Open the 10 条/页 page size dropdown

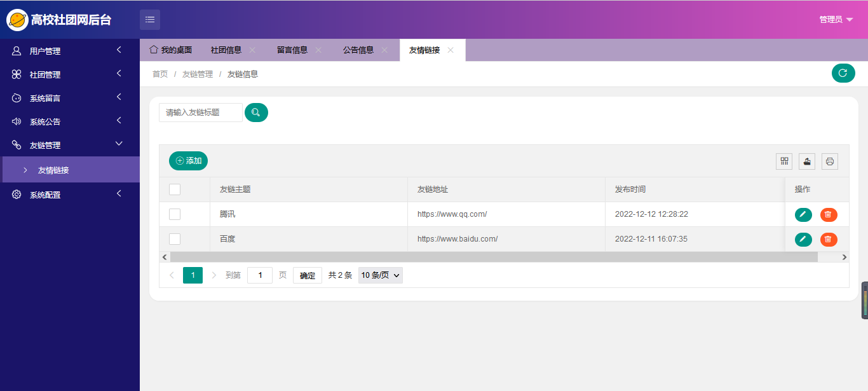coord(381,275)
